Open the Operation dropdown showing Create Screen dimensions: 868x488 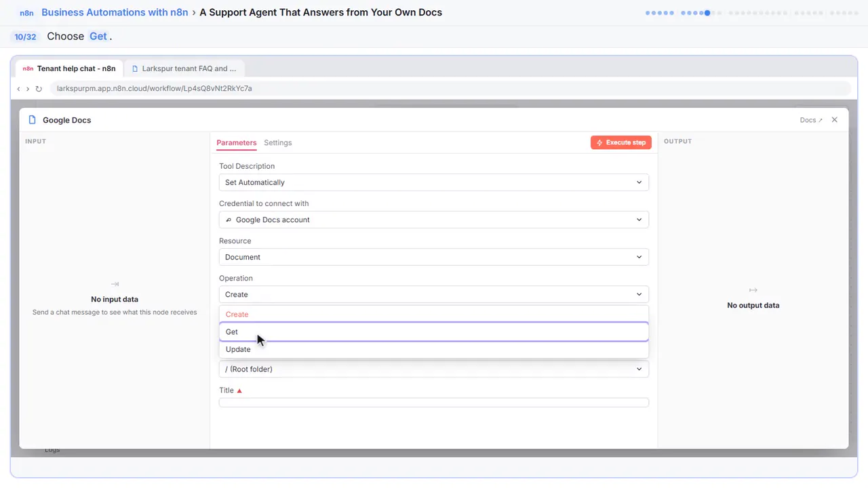tap(434, 294)
